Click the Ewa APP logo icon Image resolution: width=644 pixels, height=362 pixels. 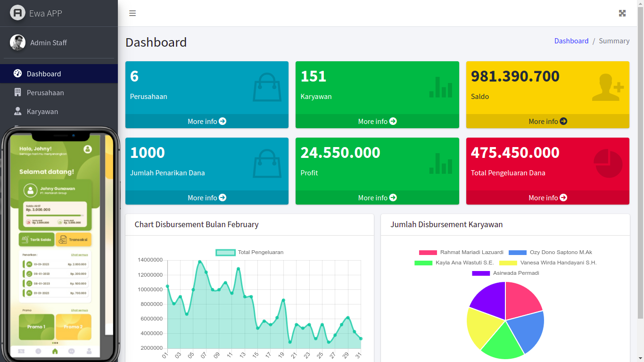(x=18, y=13)
